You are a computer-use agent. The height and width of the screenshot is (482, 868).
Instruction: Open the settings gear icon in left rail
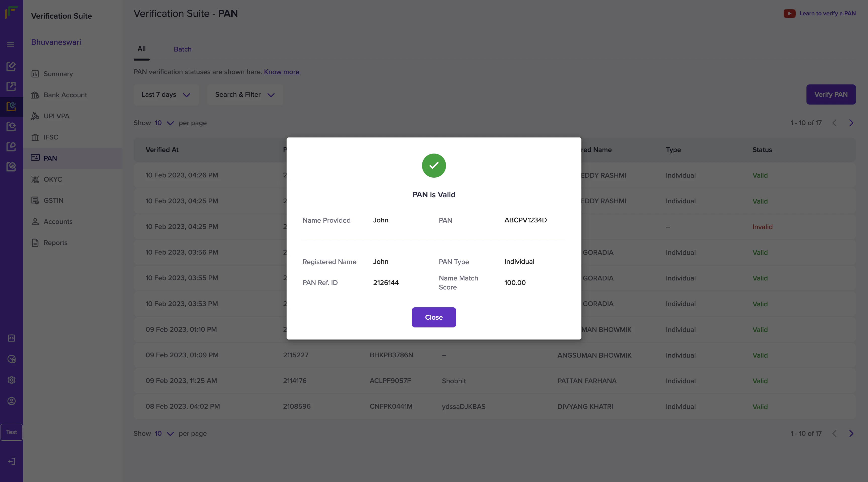click(12, 380)
